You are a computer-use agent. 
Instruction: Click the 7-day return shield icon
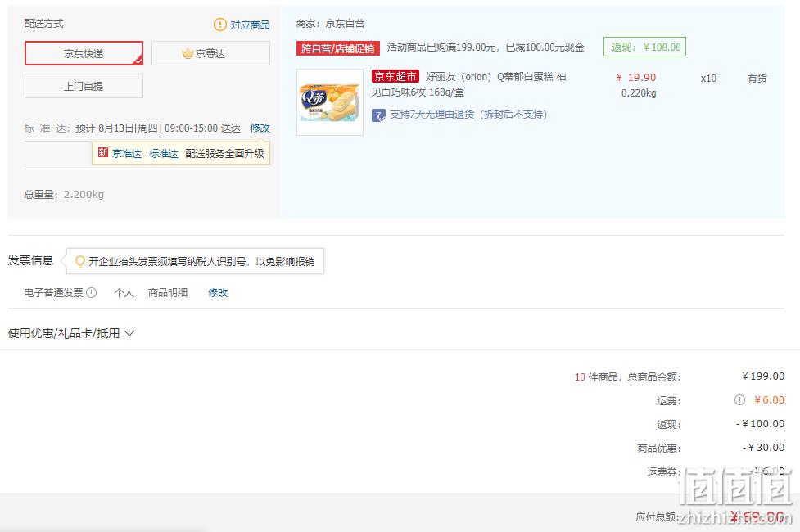click(x=378, y=115)
